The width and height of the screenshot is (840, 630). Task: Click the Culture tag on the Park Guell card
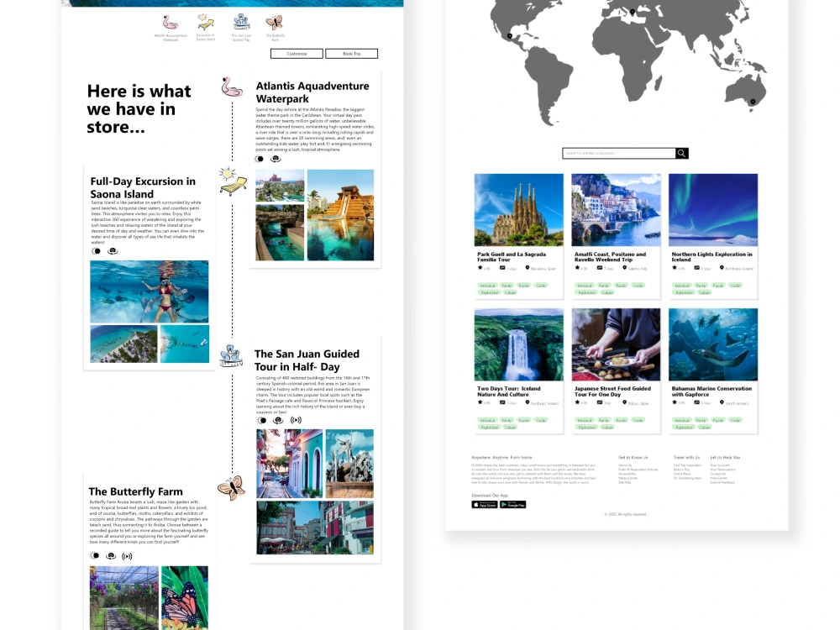[x=510, y=292]
